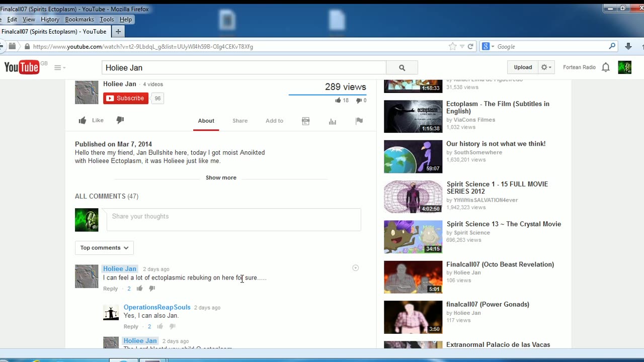Open the bookmark star dropdown arrow
Screen dimensions: 644x362
tap(462, 46)
